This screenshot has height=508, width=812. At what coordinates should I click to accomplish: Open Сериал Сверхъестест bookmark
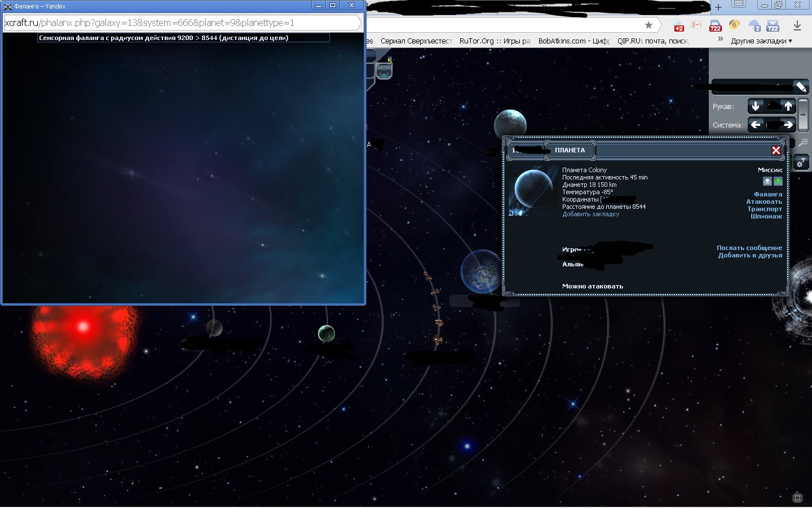pos(416,41)
